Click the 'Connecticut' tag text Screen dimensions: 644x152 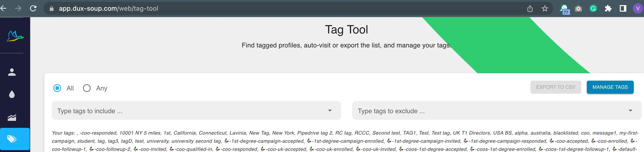tap(212, 133)
